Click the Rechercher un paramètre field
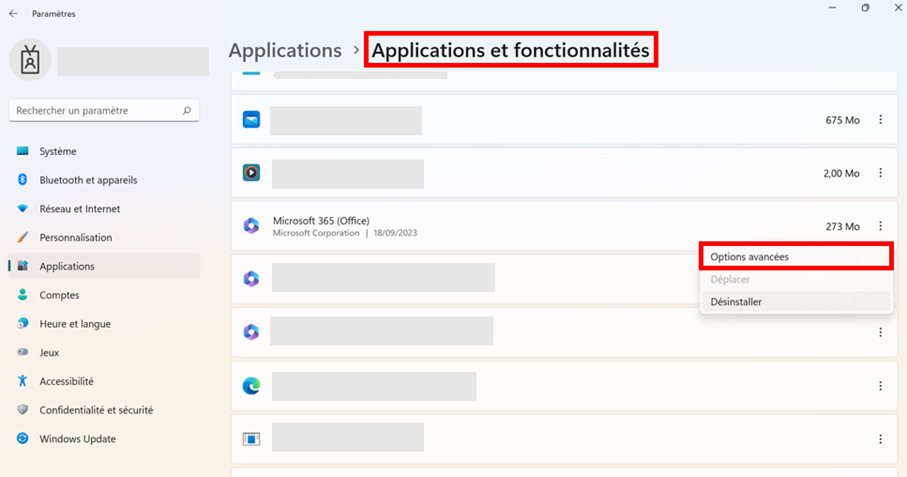Screen dimensions: 907x477 (x=104, y=110)
